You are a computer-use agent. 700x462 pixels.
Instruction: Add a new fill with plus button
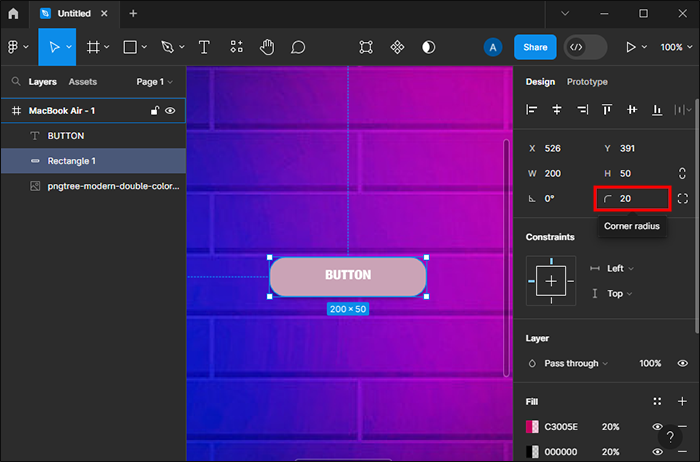pos(682,401)
